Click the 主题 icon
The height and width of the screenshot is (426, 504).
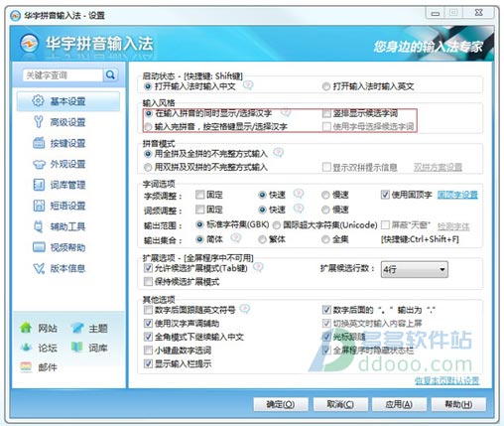(77, 328)
